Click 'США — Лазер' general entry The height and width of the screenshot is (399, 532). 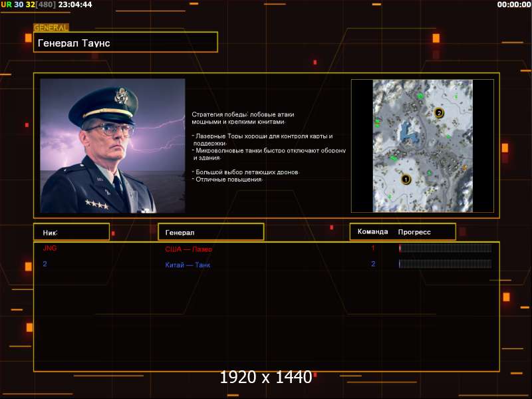(x=188, y=249)
